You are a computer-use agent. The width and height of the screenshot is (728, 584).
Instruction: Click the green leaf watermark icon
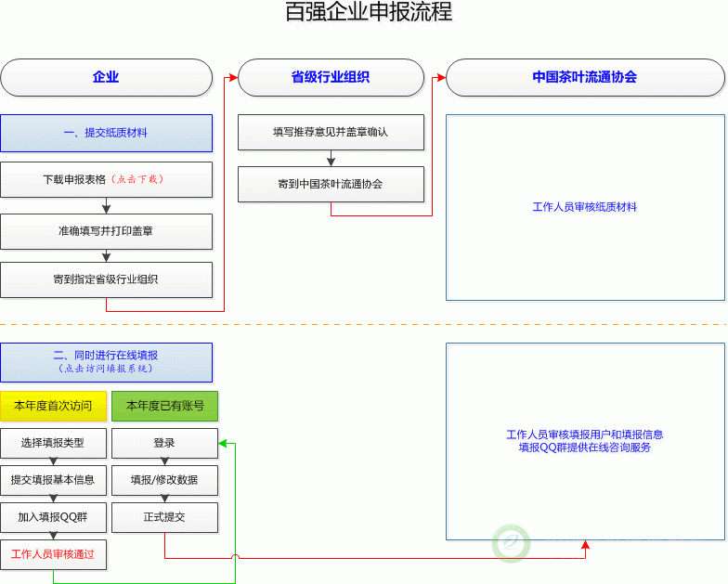pos(511,543)
